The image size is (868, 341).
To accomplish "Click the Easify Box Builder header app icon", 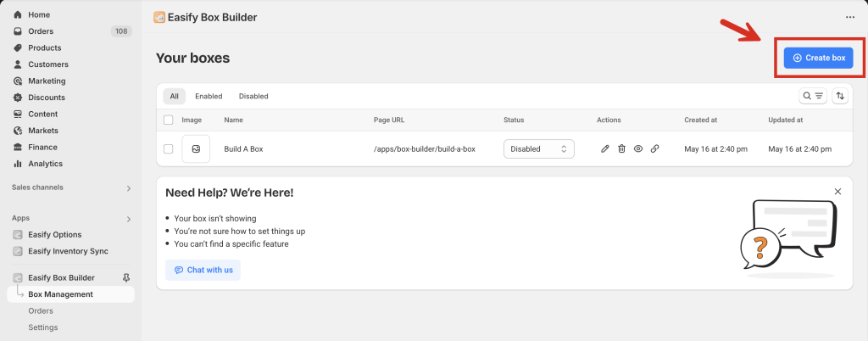I will coord(159,17).
